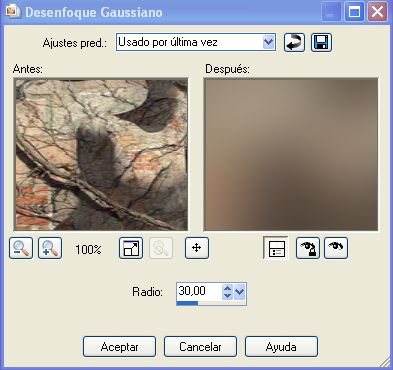Click the Ayuda button
Image resolution: width=393 pixels, height=370 pixels.
(x=281, y=347)
